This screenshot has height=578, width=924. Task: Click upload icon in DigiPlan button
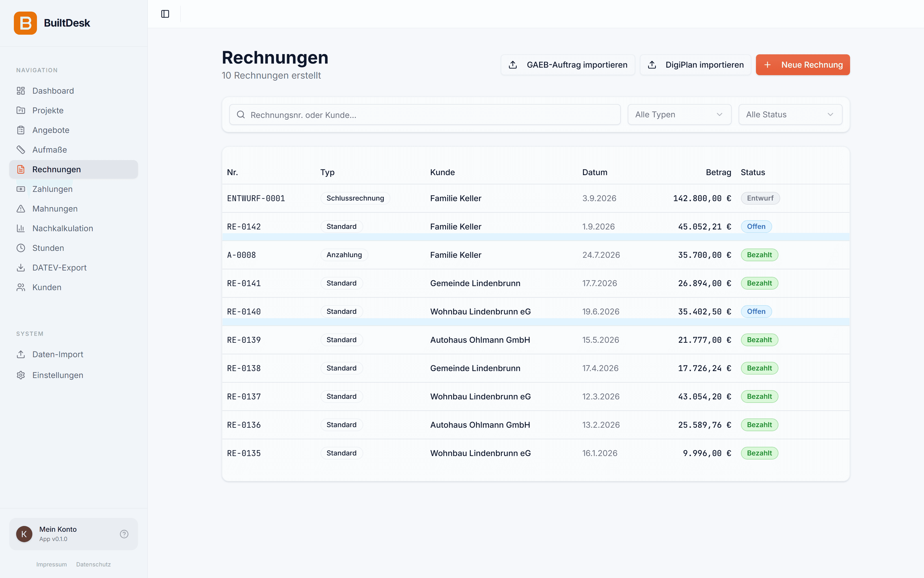pos(652,65)
